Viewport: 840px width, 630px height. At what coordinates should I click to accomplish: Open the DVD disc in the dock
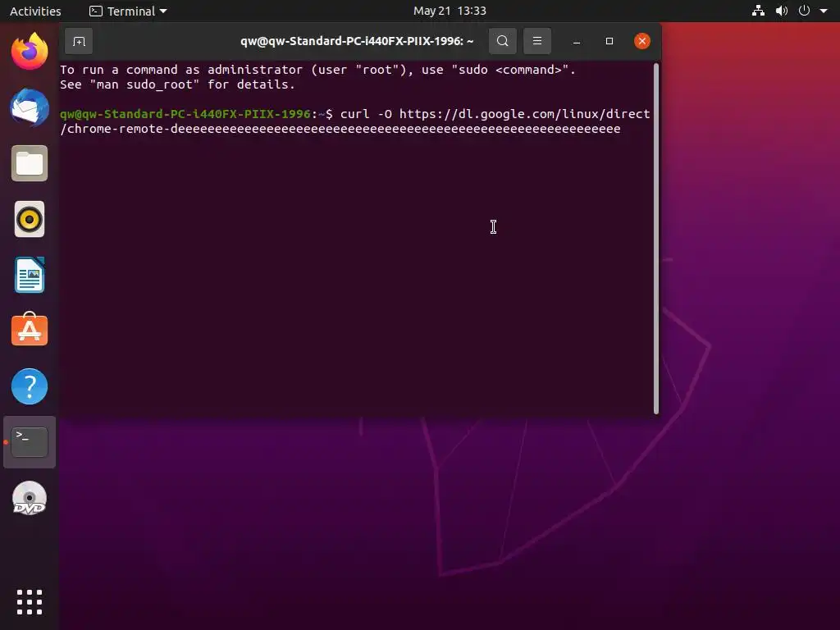pyautogui.click(x=30, y=498)
